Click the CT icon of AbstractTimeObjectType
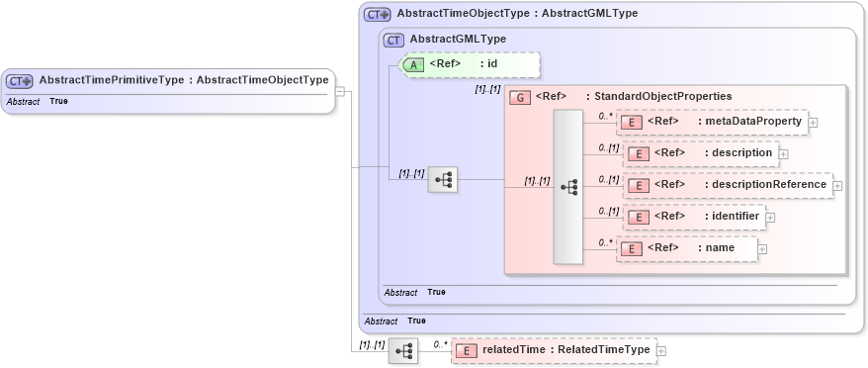Screen dimensions: 868x368 [378, 15]
